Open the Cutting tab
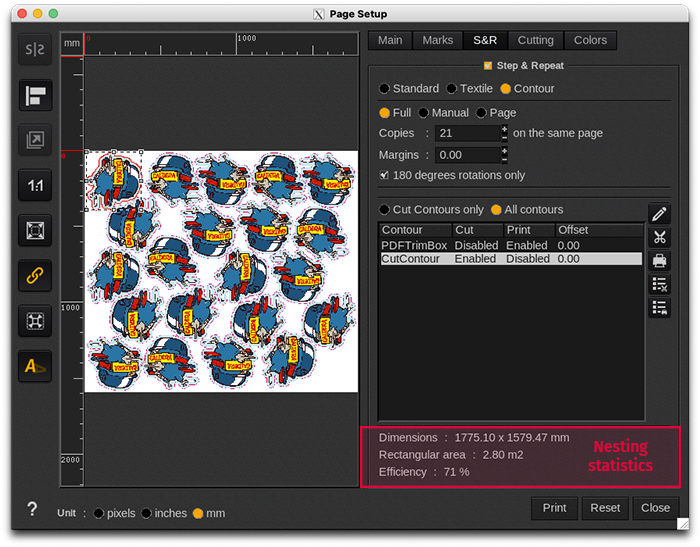The width and height of the screenshot is (700, 547). coord(536,40)
